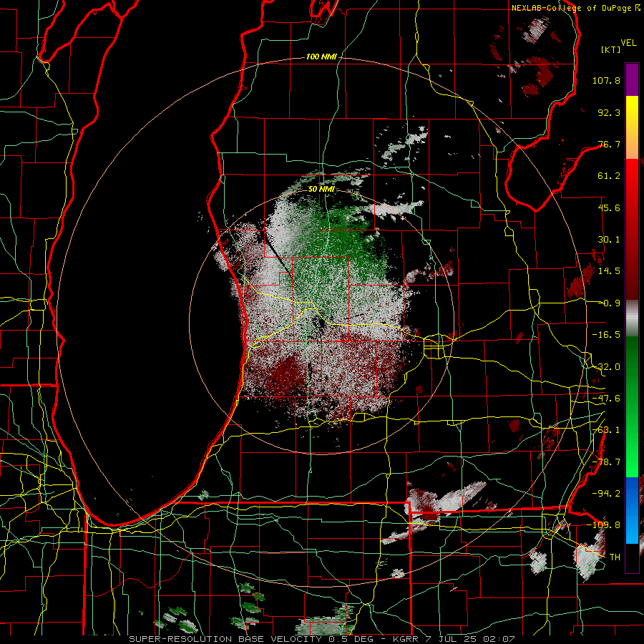The height and width of the screenshot is (644, 644).
Task: Click the 76.7 legend value
Action: [609, 144]
